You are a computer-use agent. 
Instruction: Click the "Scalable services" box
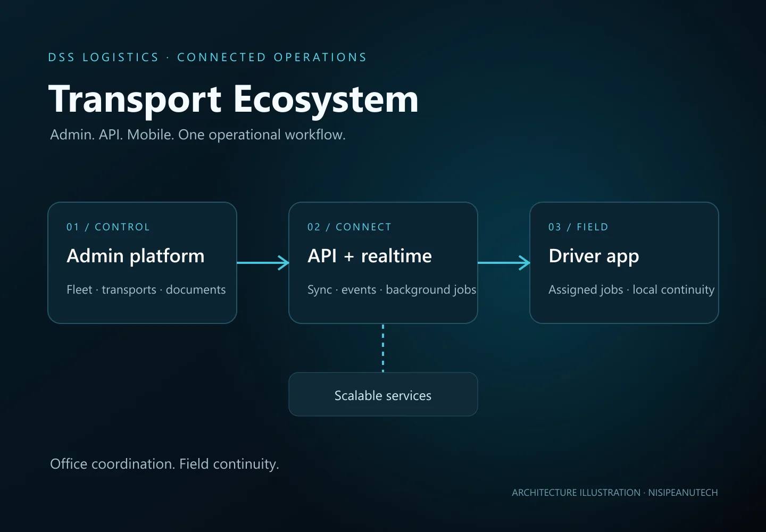[383, 394]
